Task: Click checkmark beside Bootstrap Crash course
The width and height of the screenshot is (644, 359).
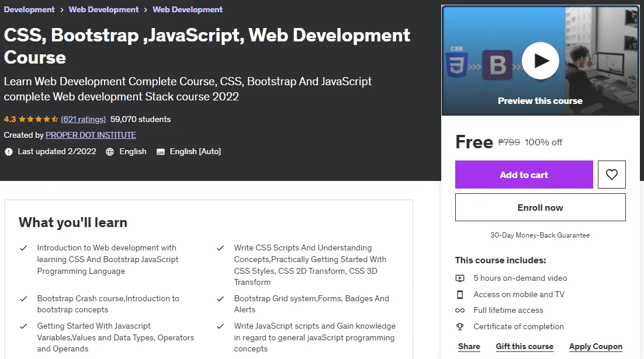Action: [23, 299]
